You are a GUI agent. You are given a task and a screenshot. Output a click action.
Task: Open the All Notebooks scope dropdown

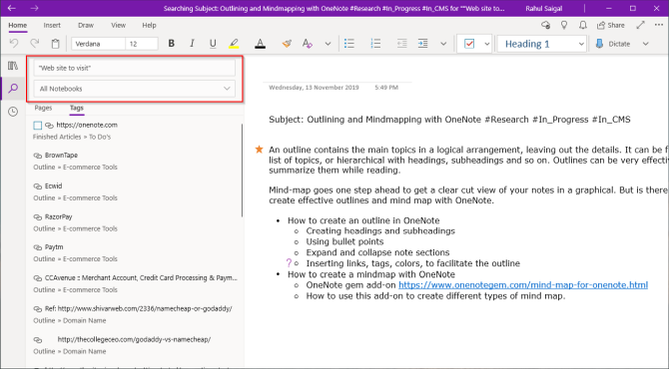[x=134, y=89]
